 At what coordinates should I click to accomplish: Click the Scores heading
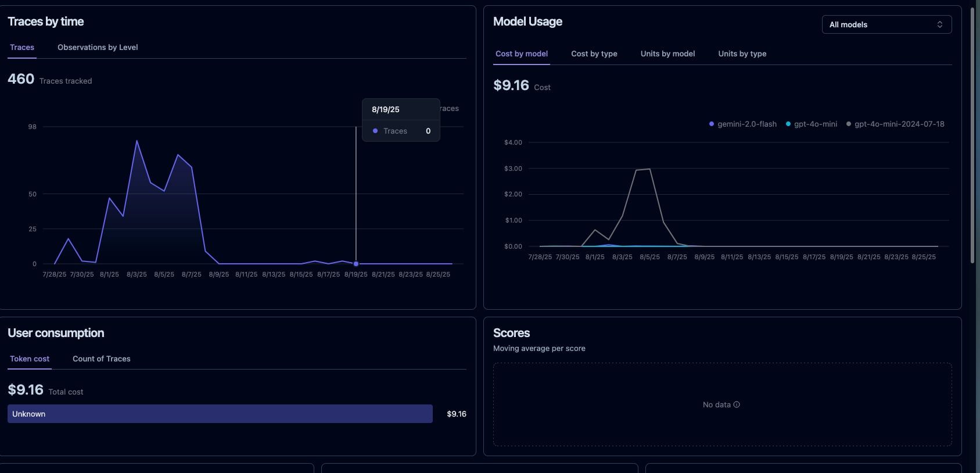point(511,333)
